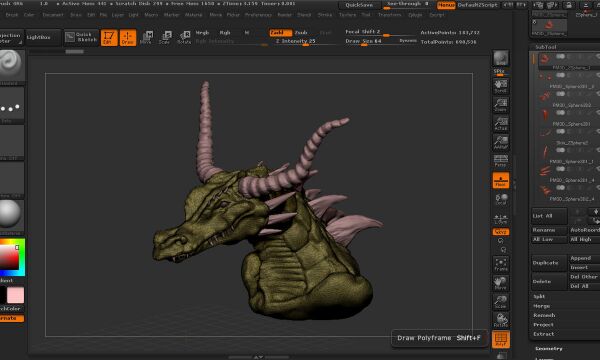This screenshot has height=360, width=600.
Task: Activate the Draw mode button
Action: [x=128, y=37]
